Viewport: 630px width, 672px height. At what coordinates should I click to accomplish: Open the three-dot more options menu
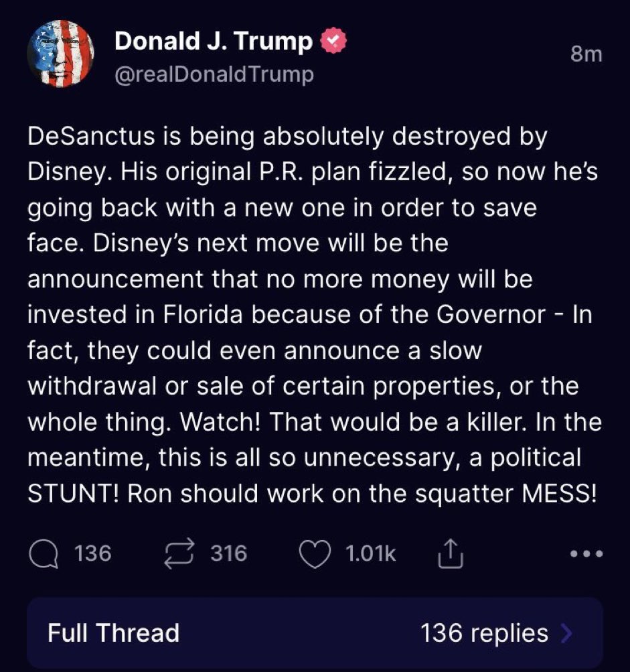tap(586, 553)
